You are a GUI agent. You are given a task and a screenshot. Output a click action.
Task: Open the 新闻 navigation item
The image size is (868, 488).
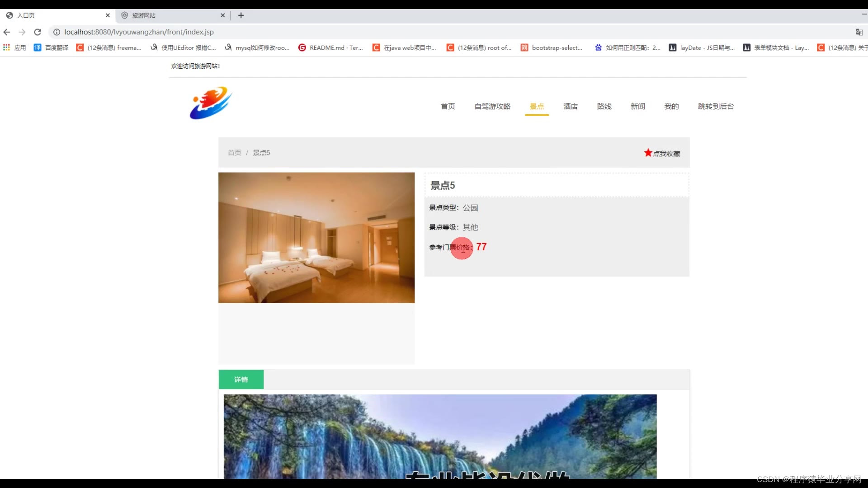637,106
